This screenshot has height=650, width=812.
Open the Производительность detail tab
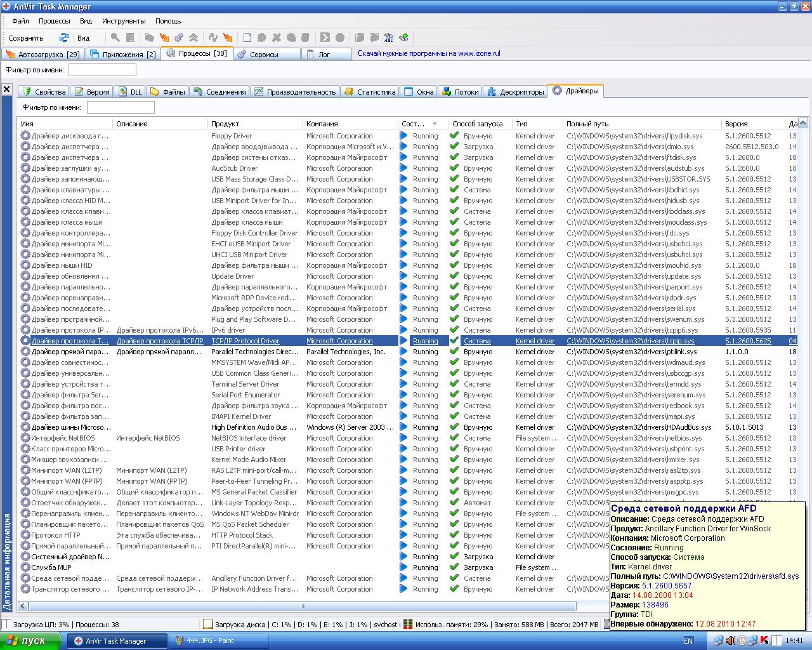[x=295, y=91]
